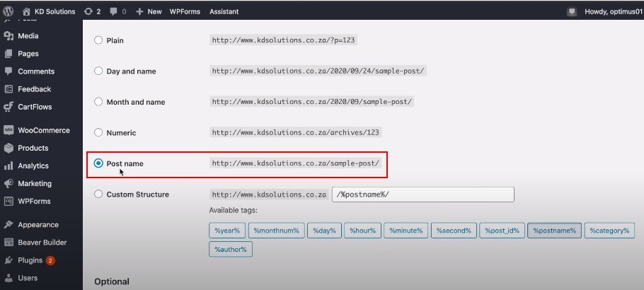Select the Post name radio button
The image size is (644, 290).
pos(98,163)
